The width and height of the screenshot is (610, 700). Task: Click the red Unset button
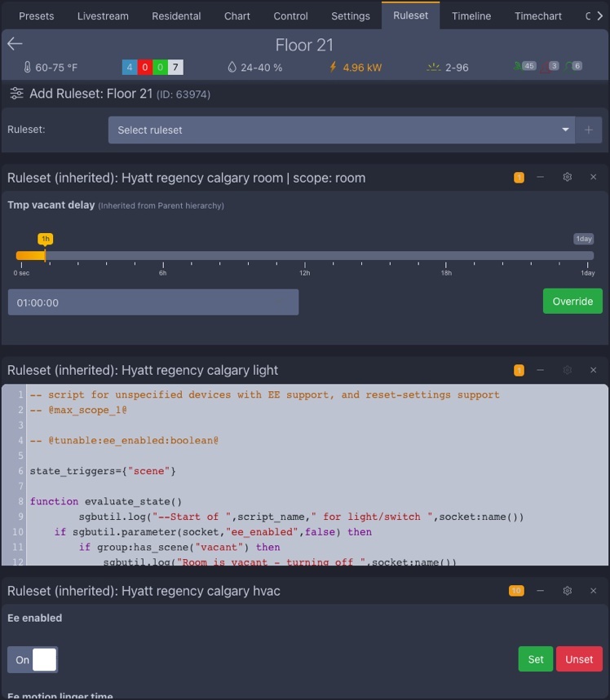pyautogui.click(x=579, y=659)
